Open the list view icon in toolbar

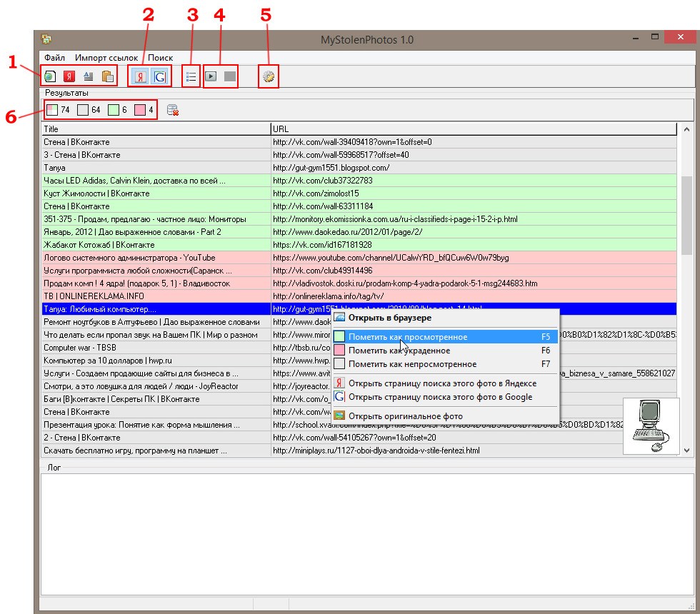tap(191, 76)
